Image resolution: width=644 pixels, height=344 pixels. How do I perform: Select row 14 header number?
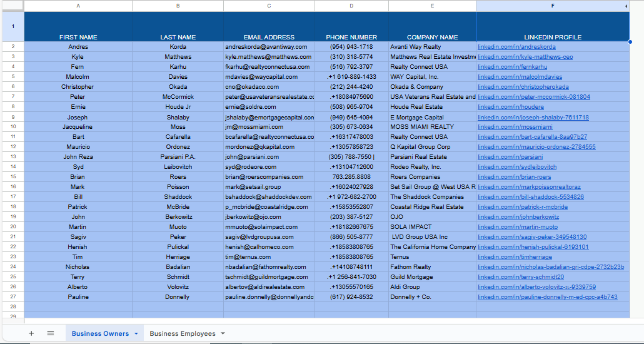point(13,167)
